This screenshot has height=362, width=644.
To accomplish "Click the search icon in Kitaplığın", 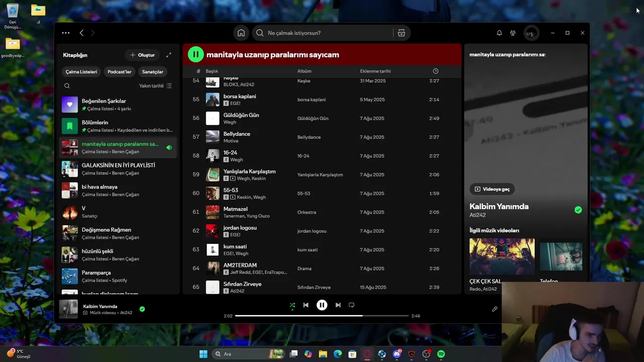I will (67, 86).
